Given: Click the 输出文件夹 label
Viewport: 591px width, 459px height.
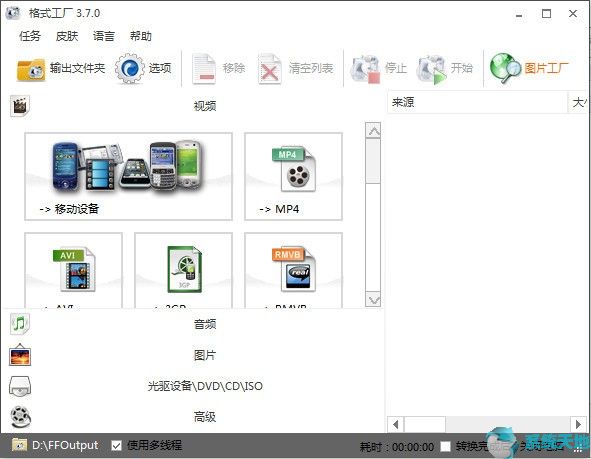Looking at the screenshot, I should click(77, 68).
